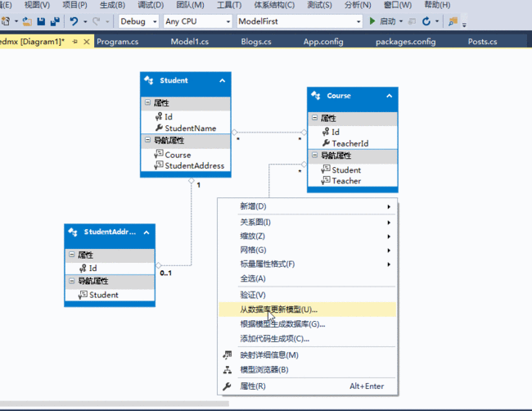Viewport: 532px width, 411px height.
Task: Click the Save All icon
Action: coord(55,21)
